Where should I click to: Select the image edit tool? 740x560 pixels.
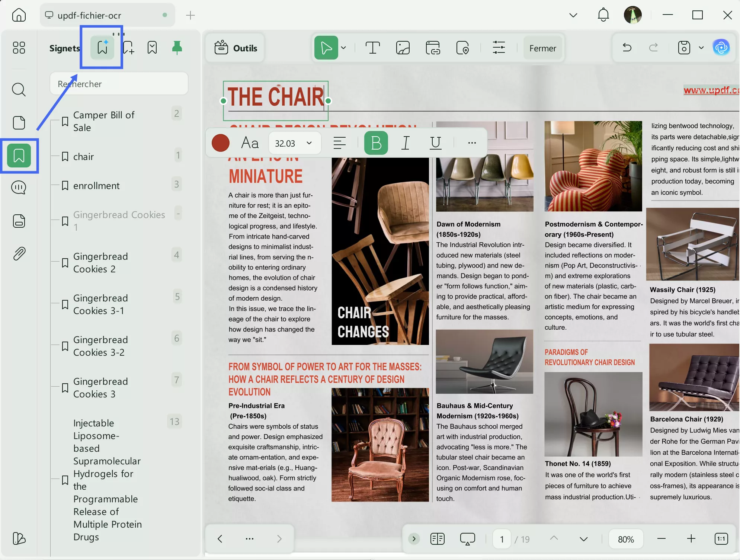[x=403, y=48]
